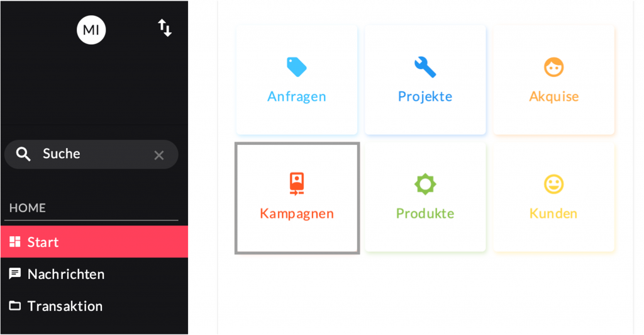Viewport: 644px width, 335px height.
Task: Open Nachrichten in the sidebar
Action: click(94, 274)
